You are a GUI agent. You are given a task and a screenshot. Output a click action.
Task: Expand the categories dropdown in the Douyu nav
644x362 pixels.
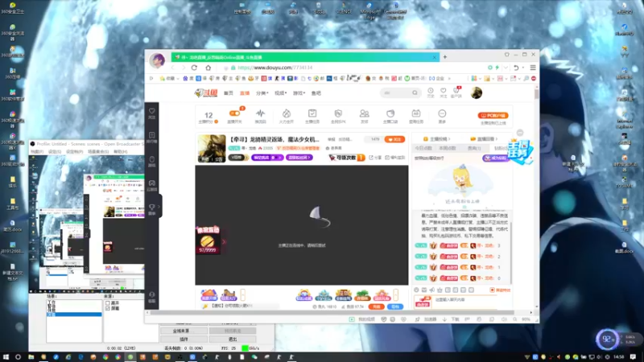[262, 93]
